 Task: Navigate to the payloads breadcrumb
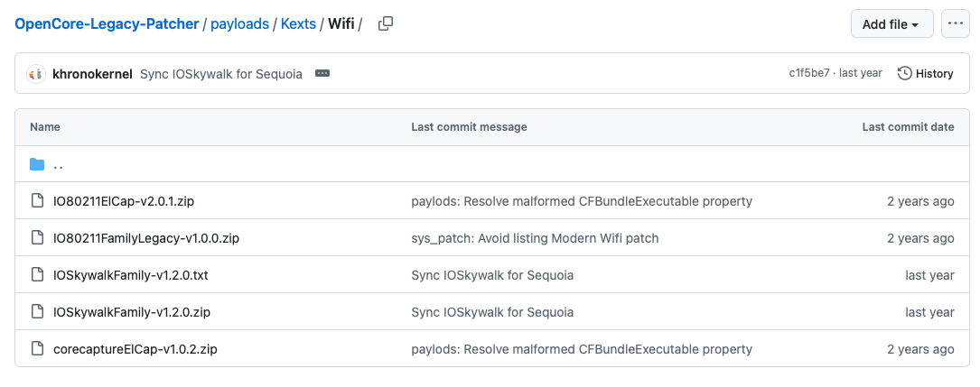pos(239,24)
